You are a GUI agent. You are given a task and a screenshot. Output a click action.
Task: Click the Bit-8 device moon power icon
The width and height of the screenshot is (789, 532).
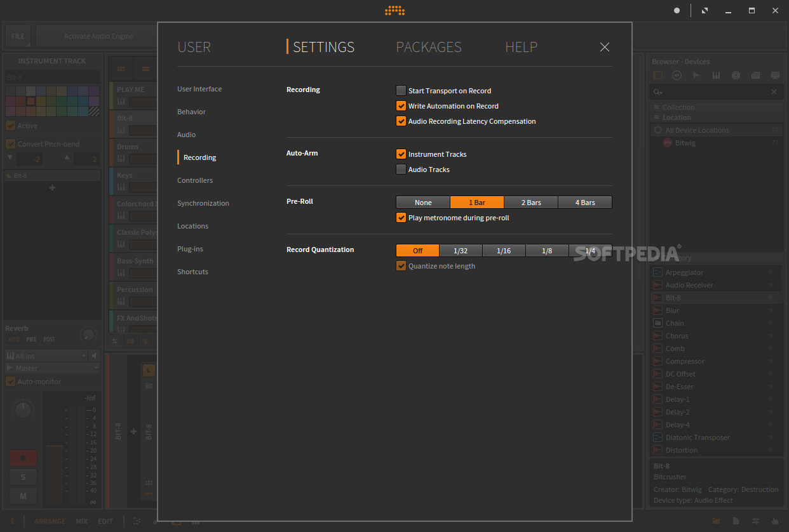click(x=149, y=370)
